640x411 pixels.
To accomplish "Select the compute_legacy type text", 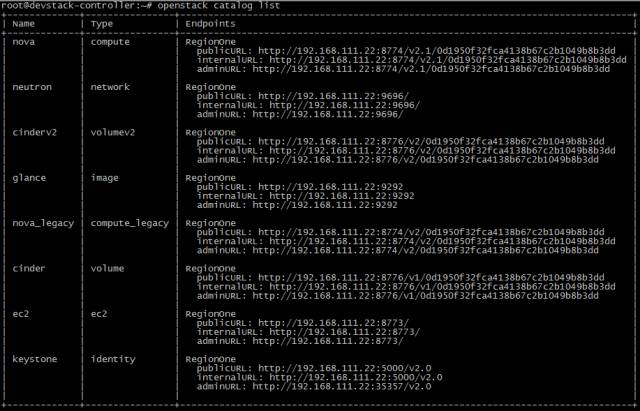I will pyautogui.click(x=129, y=223).
